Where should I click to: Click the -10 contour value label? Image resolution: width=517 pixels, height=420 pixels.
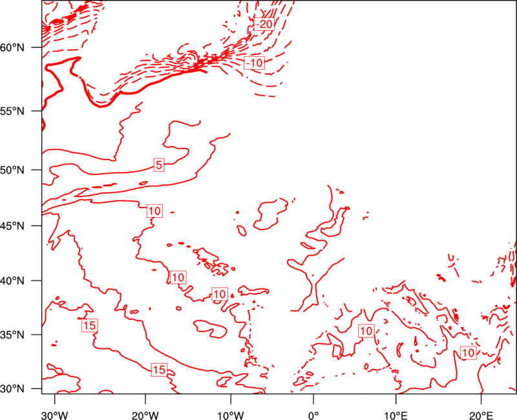coord(255,63)
